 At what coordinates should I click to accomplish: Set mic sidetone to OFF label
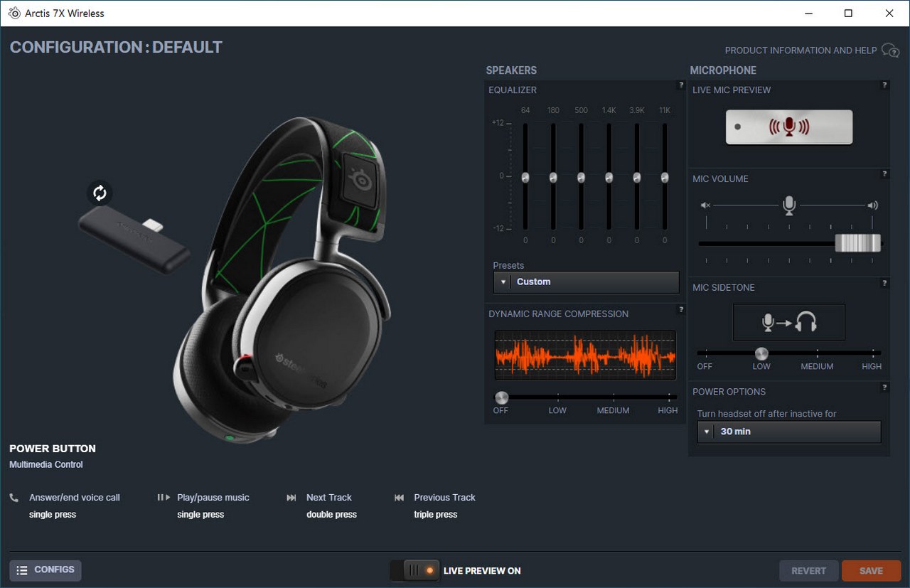[x=705, y=367]
